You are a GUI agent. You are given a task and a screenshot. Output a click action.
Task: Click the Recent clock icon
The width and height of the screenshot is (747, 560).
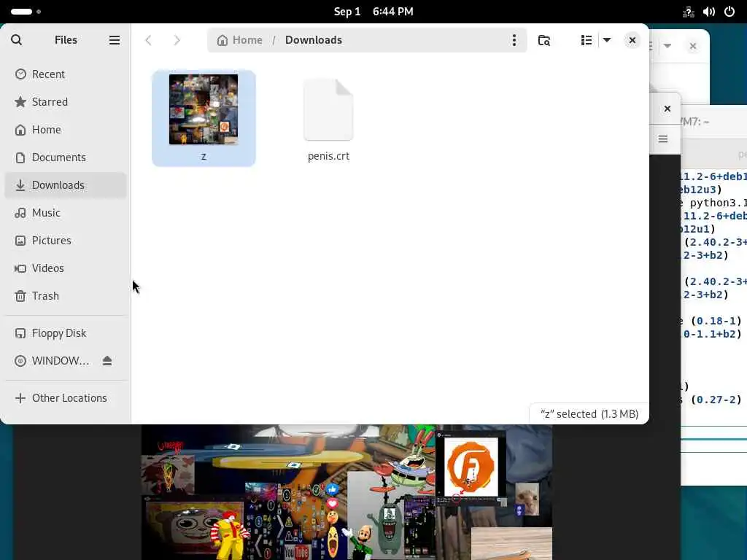point(20,74)
